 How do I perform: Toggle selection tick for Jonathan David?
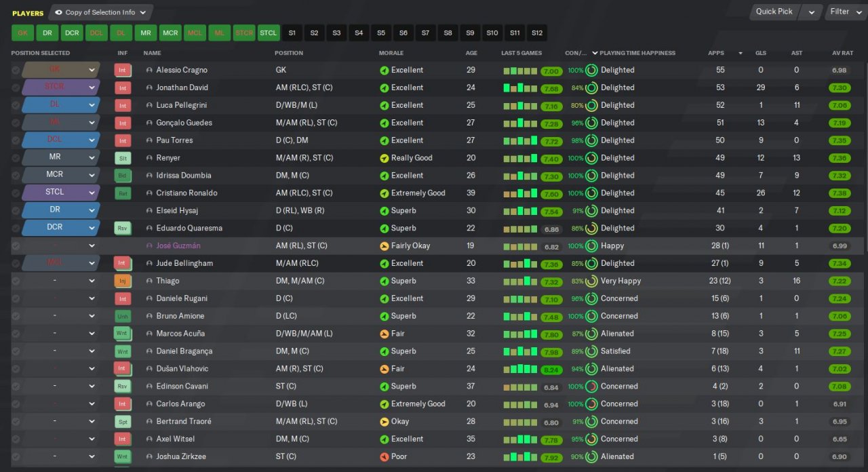tap(16, 87)
